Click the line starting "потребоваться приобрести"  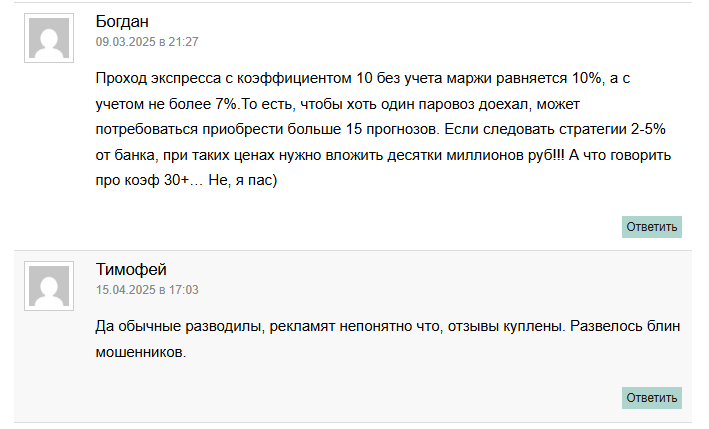tap(380, 131)
